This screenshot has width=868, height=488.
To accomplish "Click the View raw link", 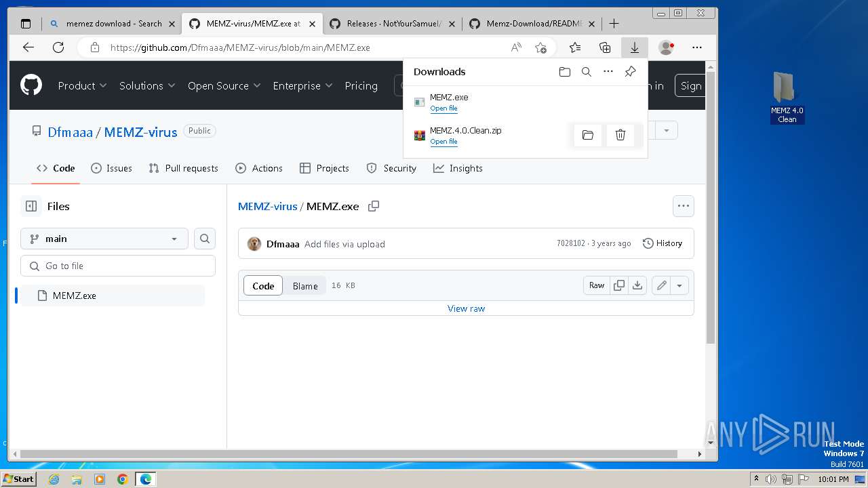I will [x=466, y=308].
